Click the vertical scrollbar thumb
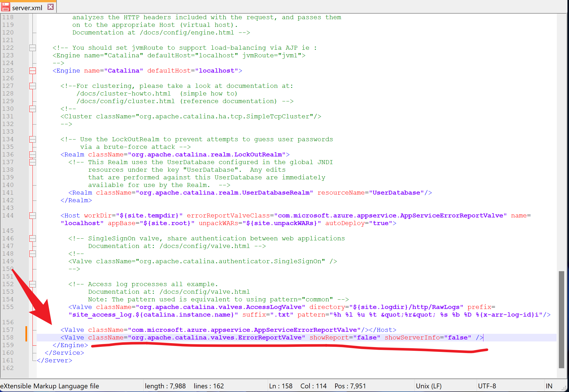This screenshot has height=392, width=569. click(561, 319)
